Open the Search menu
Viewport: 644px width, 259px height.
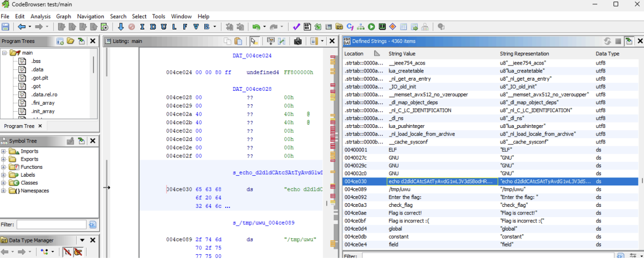118,17
